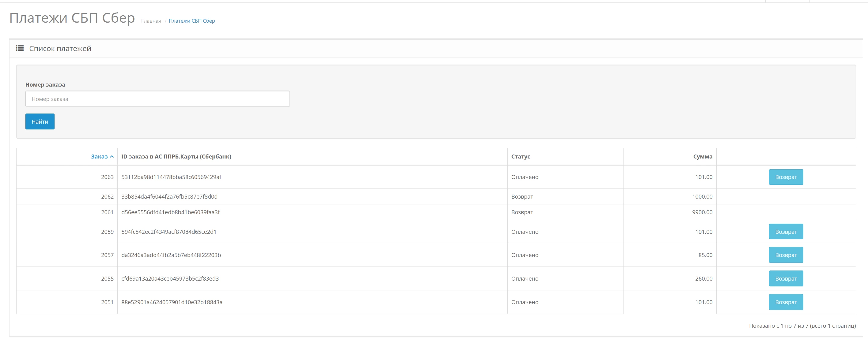This screenshot has width=868, height=347.
Task: Click the Номер заказа field label
Action: coord(45,84)
